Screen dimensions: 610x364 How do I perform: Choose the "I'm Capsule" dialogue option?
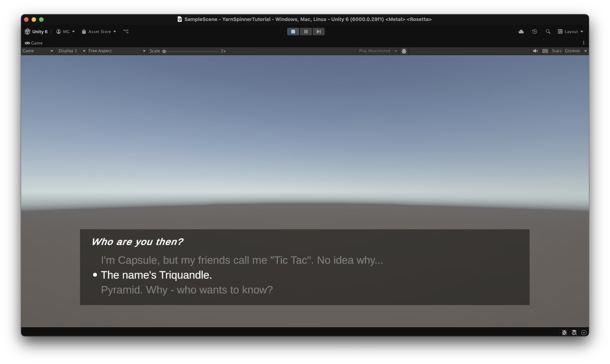coord(242,260)
